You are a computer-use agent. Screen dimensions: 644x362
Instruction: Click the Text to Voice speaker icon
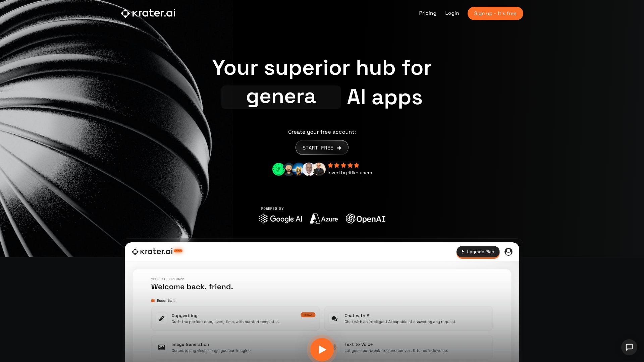335,347
